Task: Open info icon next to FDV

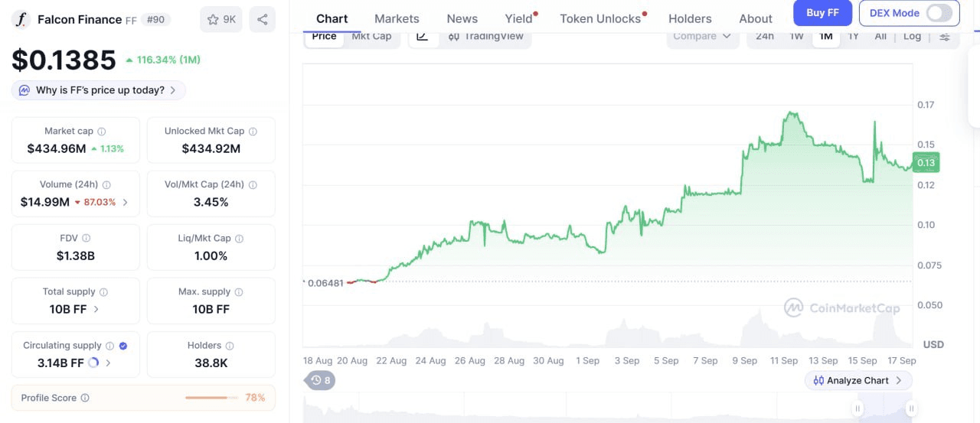Action: (x=87, y=239)
